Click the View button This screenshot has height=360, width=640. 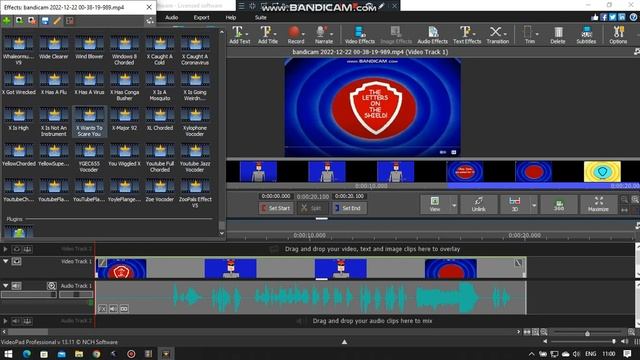point(435,204)
